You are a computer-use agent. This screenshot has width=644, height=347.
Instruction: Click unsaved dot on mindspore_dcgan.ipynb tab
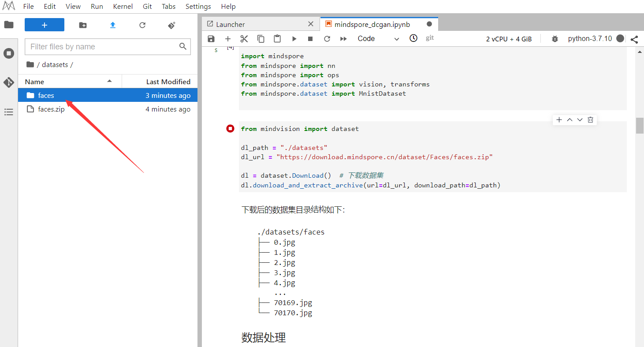pyautogui.click(x=429, y=24)
